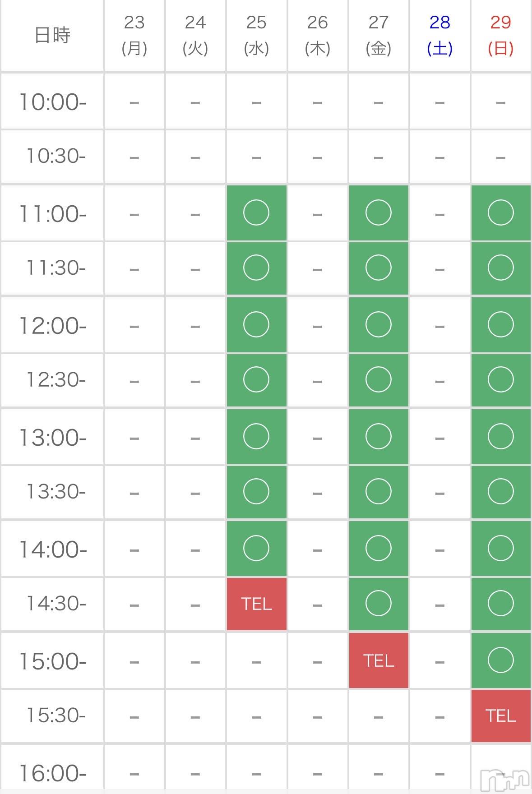Click the 25 (水) date column header
The height and width of the screenshot is (794, 532).
pos(256,35)
